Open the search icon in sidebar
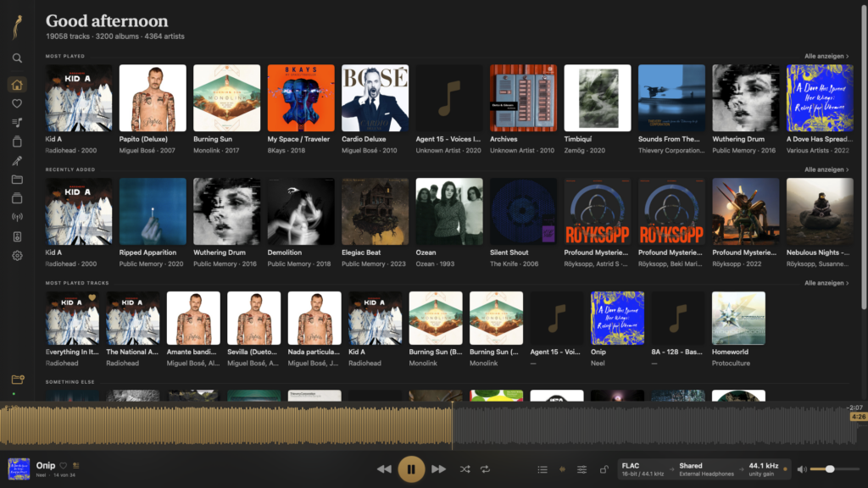 [x=17, y=58]
